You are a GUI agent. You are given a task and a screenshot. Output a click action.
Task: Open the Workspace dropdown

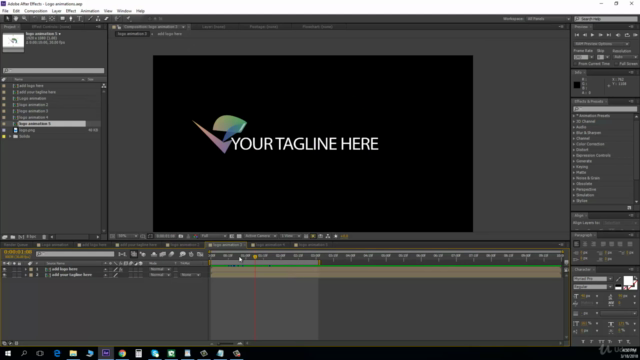point(548,19)
